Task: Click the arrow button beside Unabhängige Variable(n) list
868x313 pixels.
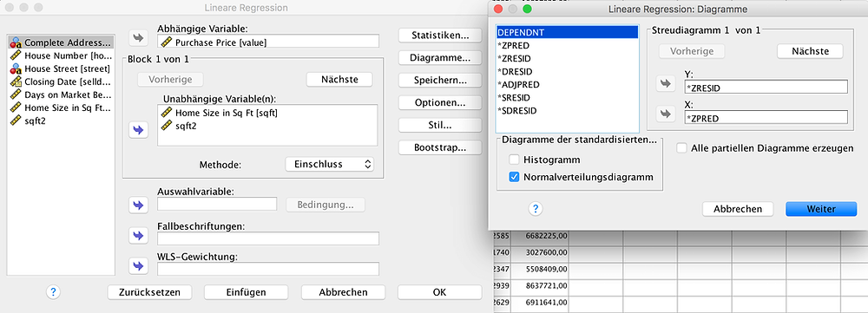Action: (x=138, y=130)
